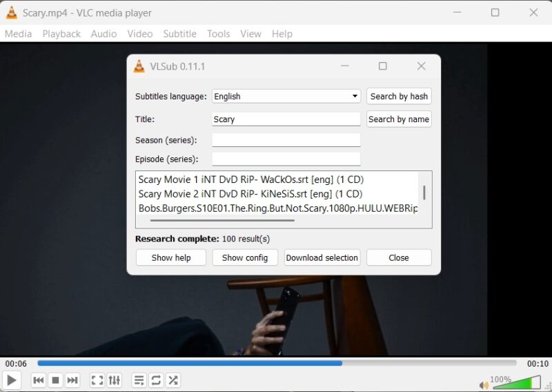The height and width of the screenshot is (392, 552).
Task: Maximize the VLC media player window
Action: pyautogui.click(x=495, y=12)
